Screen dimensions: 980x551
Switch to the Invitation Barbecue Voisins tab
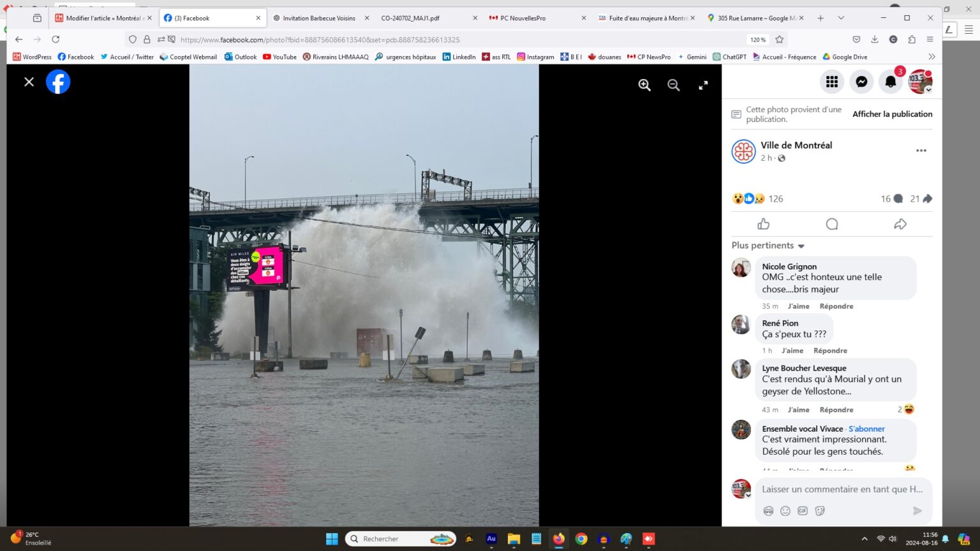318,18
